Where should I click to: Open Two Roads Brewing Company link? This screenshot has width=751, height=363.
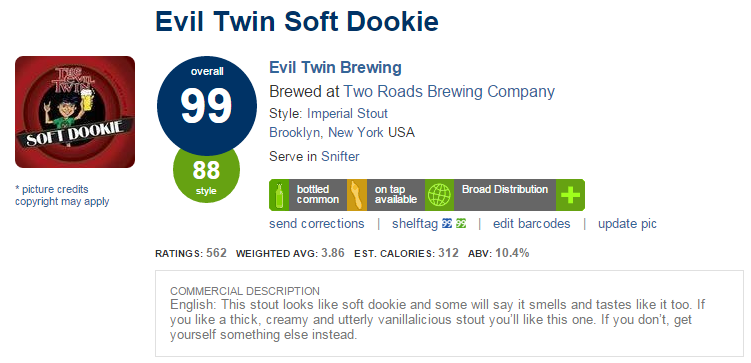(x=449, y=91)
